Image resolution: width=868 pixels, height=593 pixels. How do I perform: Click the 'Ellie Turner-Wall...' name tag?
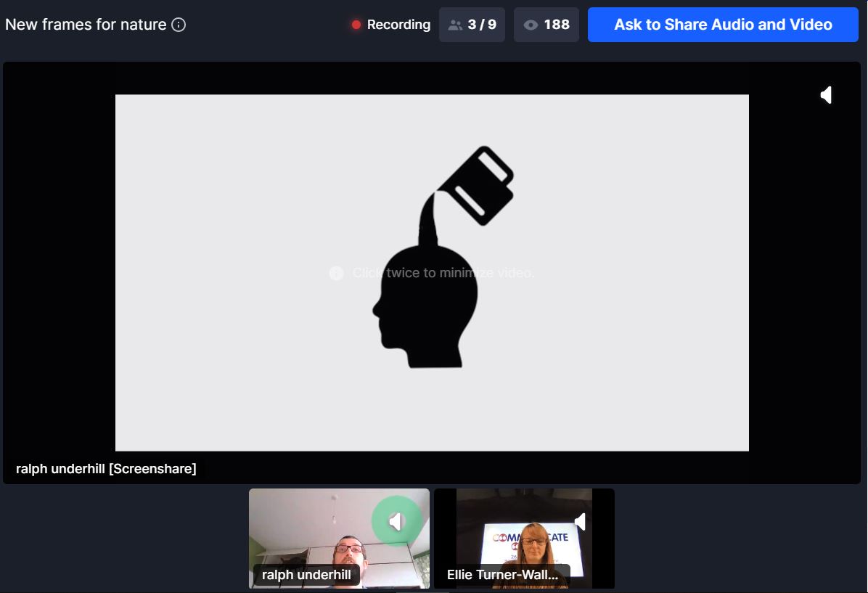pyautogui.click(x=503, y=575)
